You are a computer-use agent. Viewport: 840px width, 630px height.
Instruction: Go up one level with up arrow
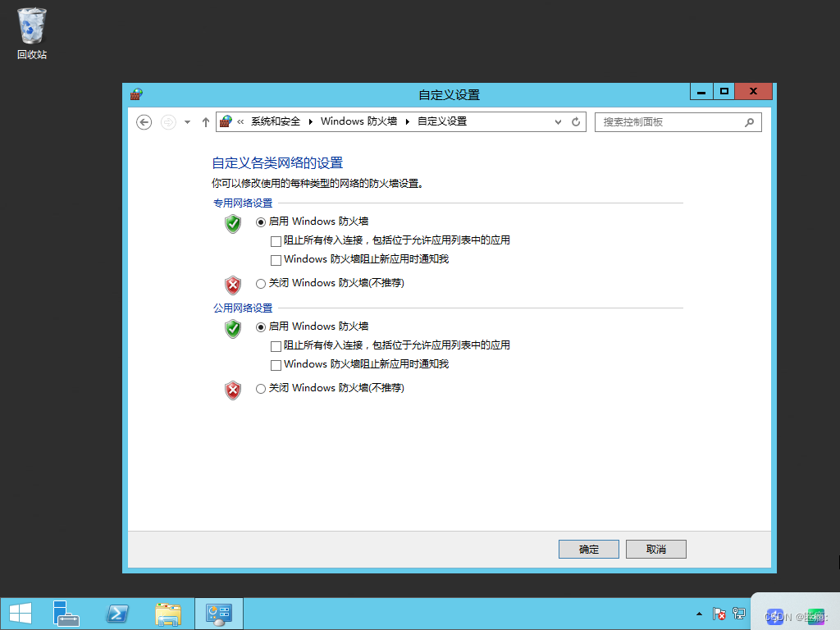pyautogui.click(x=205, y=122)
